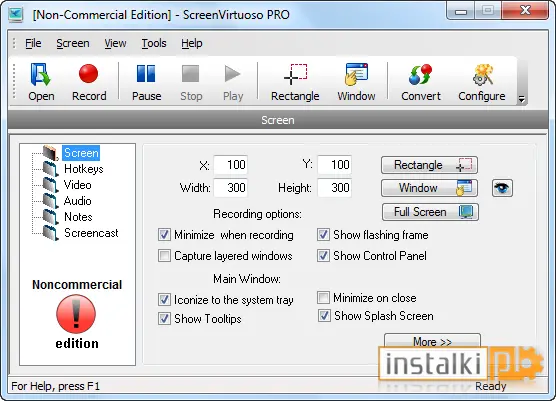Screen dimensions: 556x401
Task: Enable Capture layered windows
Action: coord(164,256)
